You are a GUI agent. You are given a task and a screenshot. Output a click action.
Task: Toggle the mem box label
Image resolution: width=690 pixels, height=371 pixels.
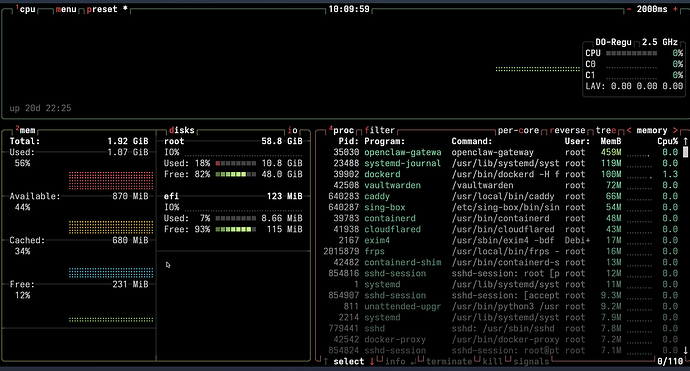click(x=26, y=130)
